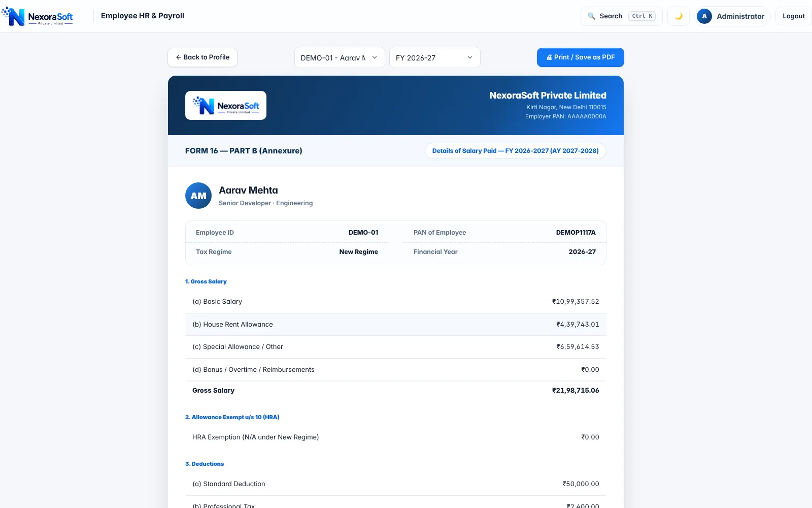Screen dimensions: 812x508
Task: Click Bonus / Overtime / Reimbursements label
Action: pos(253,370)
